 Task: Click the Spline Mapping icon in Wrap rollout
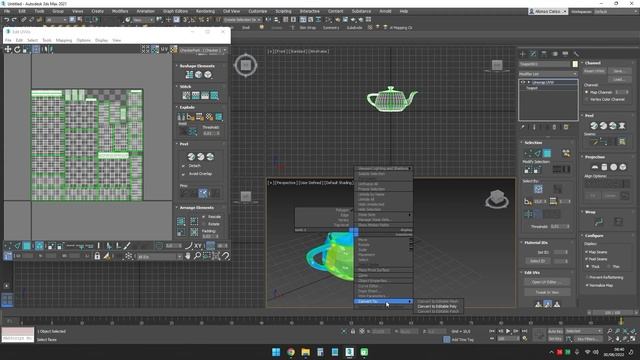tap(599, 222)
